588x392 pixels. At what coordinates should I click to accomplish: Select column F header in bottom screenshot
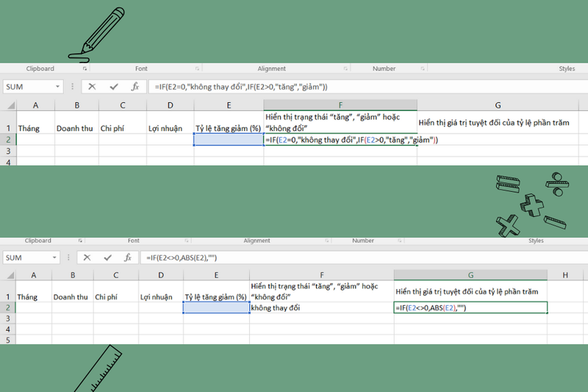[322, 275]
